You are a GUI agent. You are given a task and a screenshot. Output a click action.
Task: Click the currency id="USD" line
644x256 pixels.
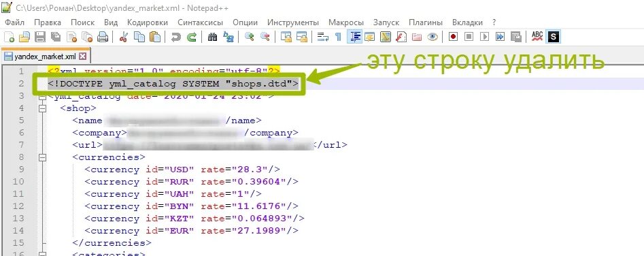(182, 170)
